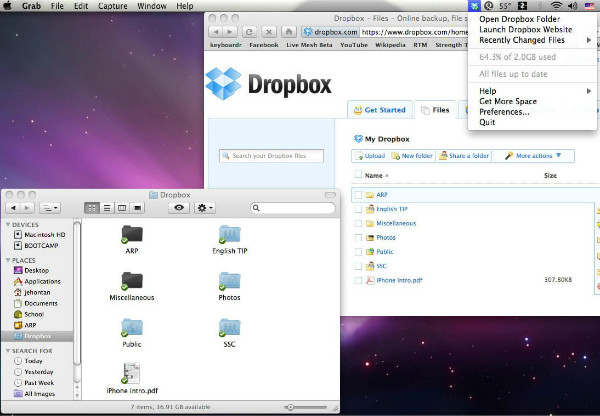Image resolution: width=600 pixels, height=416 pixels.
Task: Click the Quick Look eye button in Finder
Action: click(179, 208)
